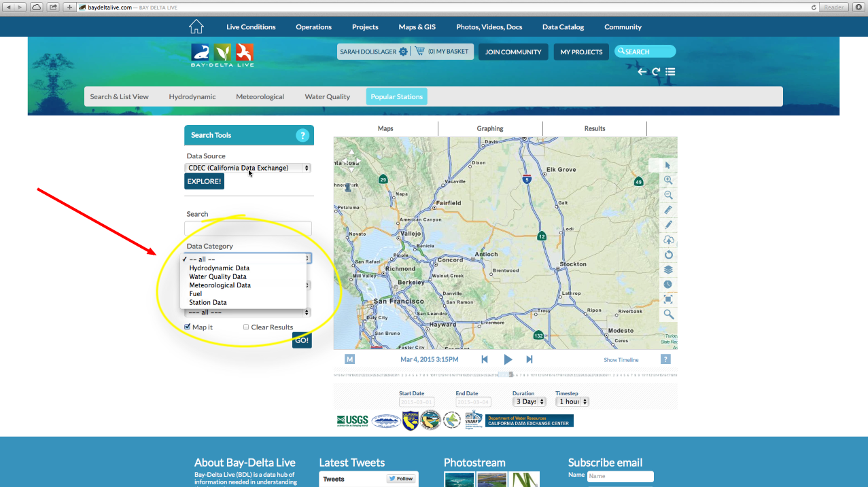The image size is (868, 487).
Task: Open Projects menu
Action: 365,27
